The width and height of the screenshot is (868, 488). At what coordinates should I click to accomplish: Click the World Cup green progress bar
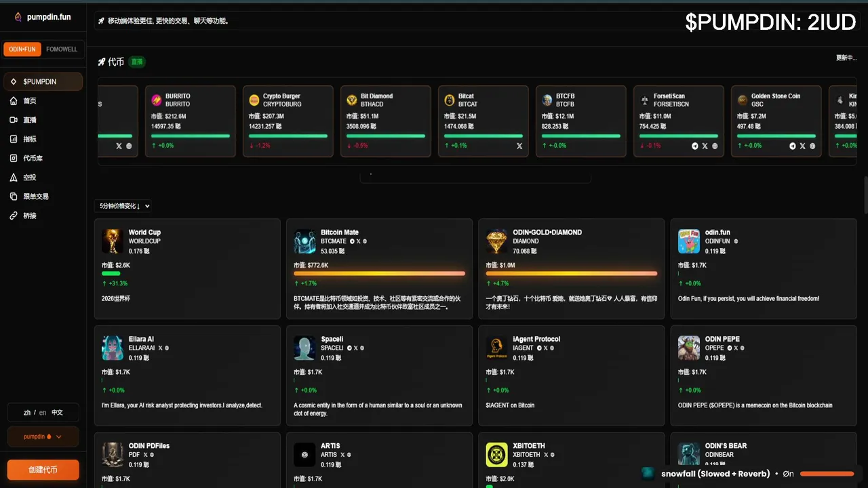111,273
